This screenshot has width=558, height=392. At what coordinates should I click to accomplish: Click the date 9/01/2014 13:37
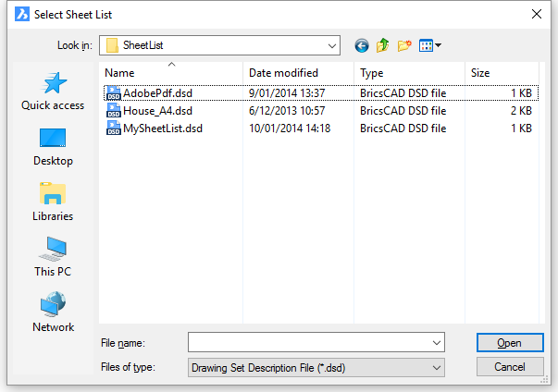coord(287,93)
